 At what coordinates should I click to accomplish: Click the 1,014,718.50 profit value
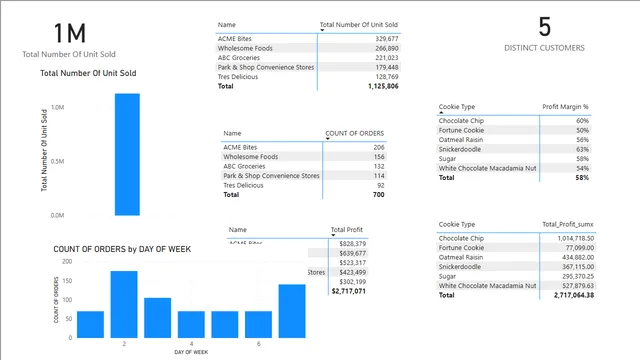(576, 238)
